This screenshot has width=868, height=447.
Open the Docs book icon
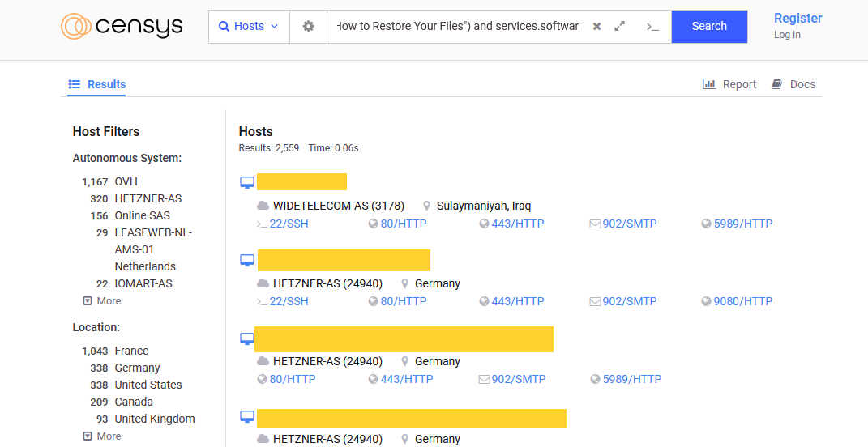coord(776,84)
